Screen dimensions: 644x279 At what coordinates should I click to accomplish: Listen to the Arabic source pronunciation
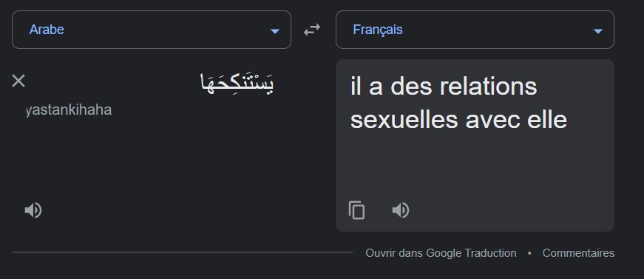pyautogui.click(x=33, y=210)
